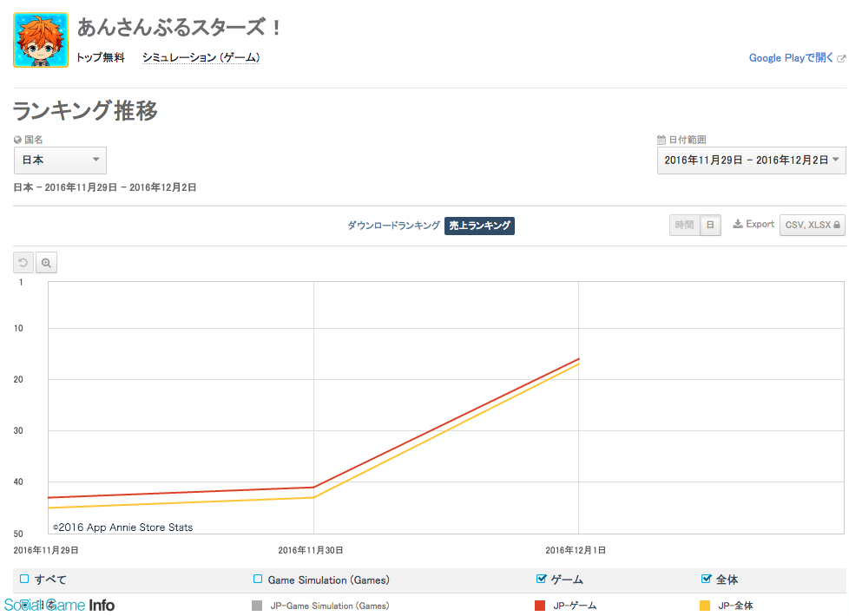Click the yellow JP-全体 legend swatch

coord(705,606)
